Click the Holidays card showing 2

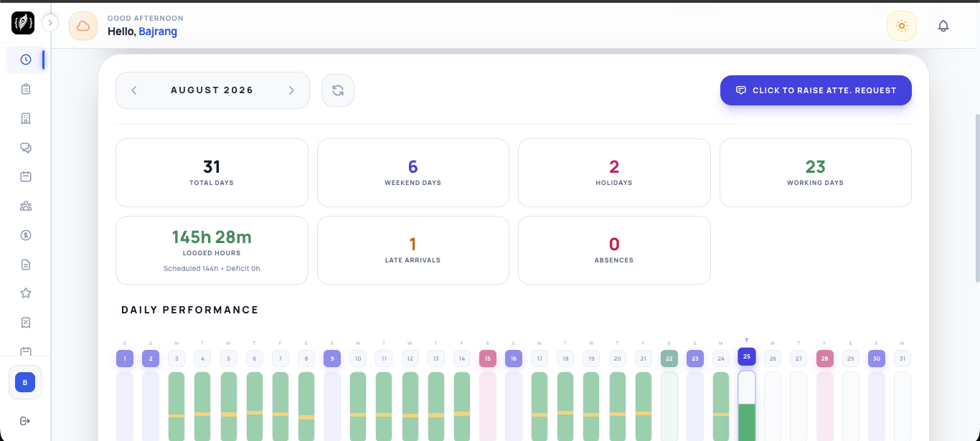click(x=614, y=172)
